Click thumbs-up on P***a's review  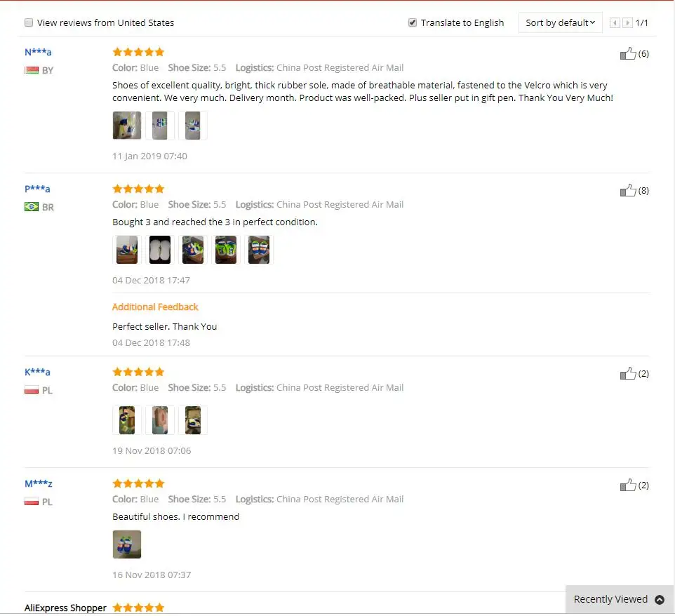point(628,190)
